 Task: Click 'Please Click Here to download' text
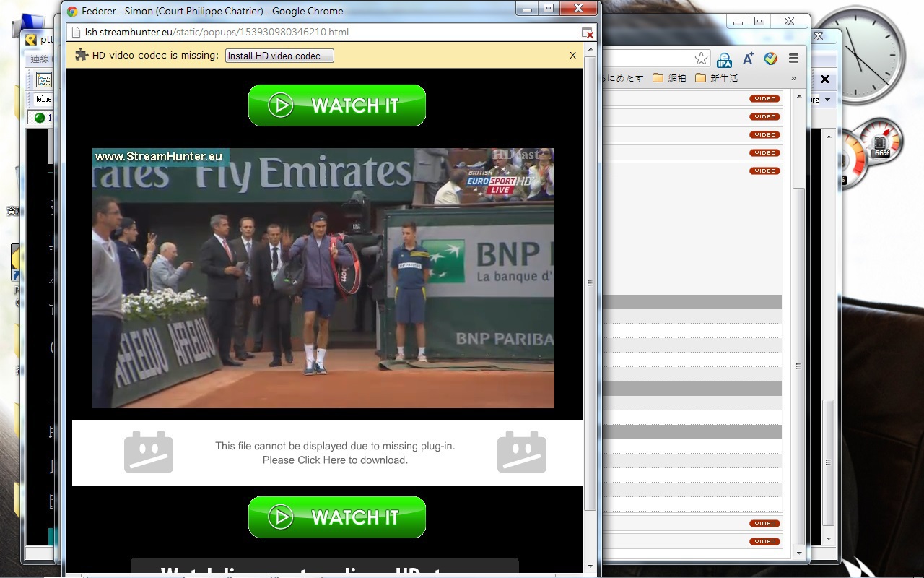pyautogui.click(x=335, y=460)
